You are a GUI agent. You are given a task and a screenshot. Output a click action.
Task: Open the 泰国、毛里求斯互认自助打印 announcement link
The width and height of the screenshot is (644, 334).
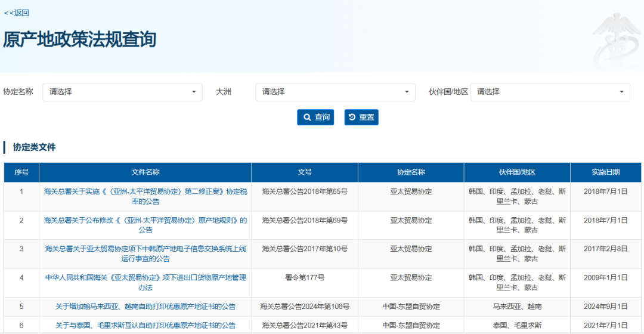[x=145, y=326]
